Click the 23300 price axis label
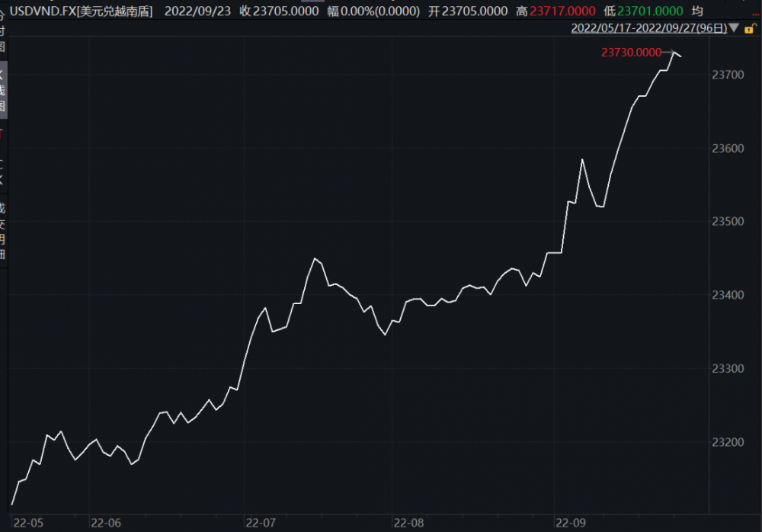 728,369
